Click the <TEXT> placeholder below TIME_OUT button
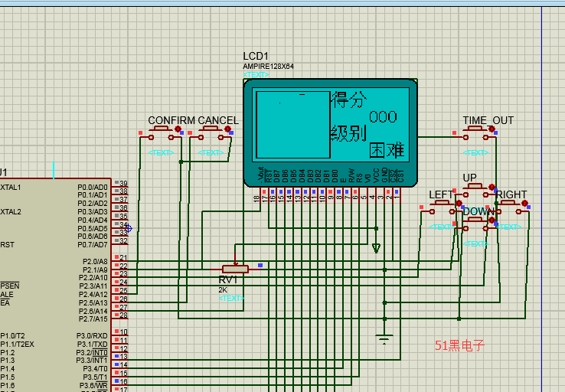565x392 pixels. [475, 153]
